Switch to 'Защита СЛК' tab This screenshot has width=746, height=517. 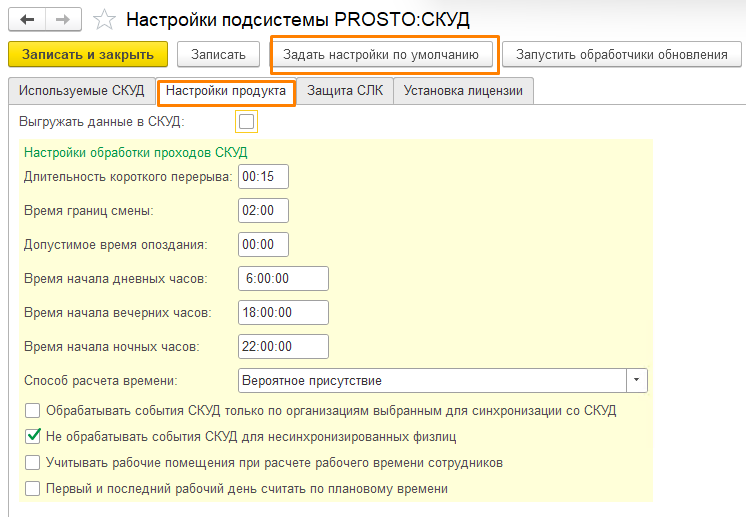(345, 92)
